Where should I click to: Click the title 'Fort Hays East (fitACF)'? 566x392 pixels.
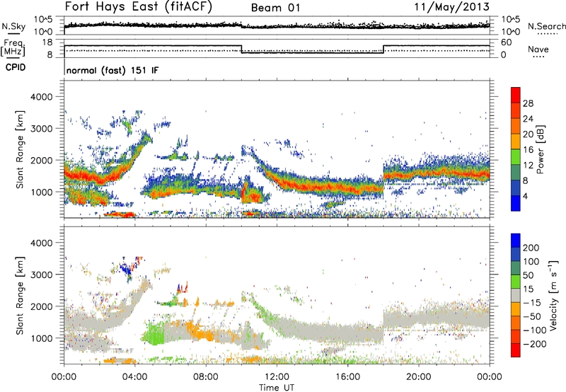[139, 6]
